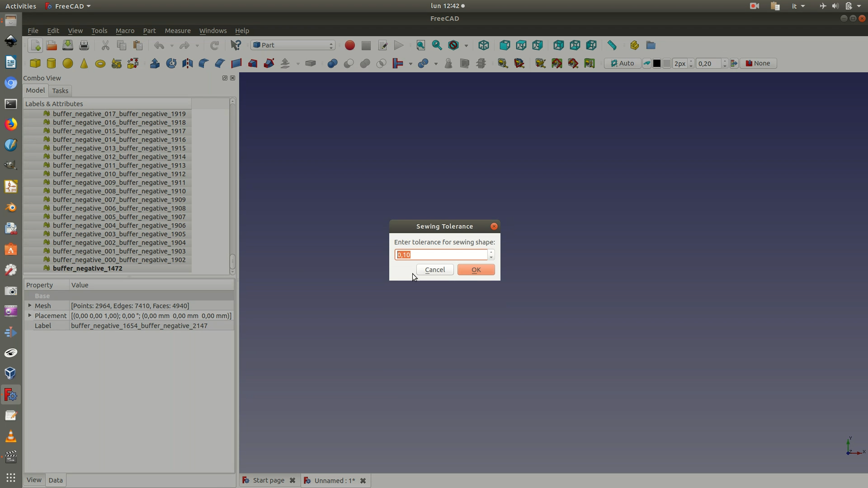This screenshot has height=488, width=868.
Task: Expand the Placement property row
Action: click(30, 315)
